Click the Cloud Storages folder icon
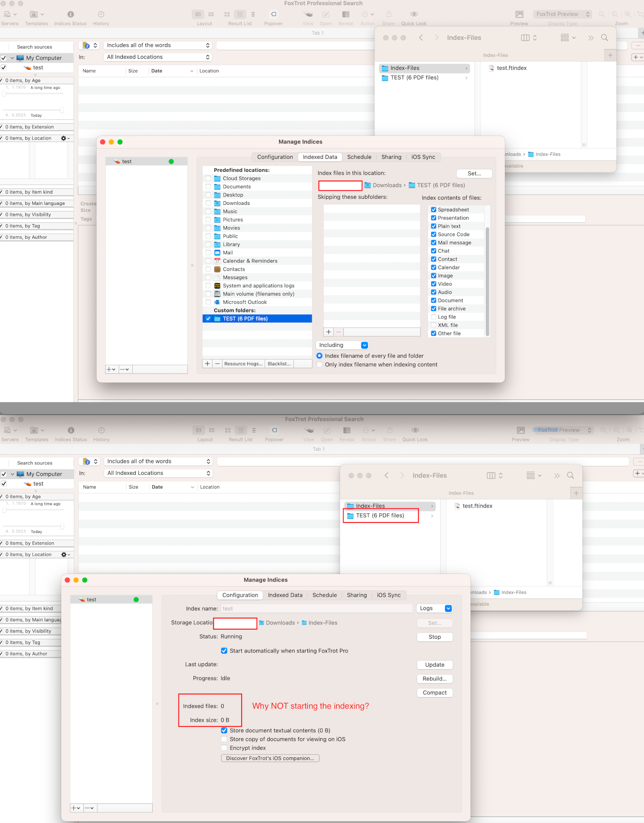This screenshot has width=644, height=823. (x=217, y=179)
